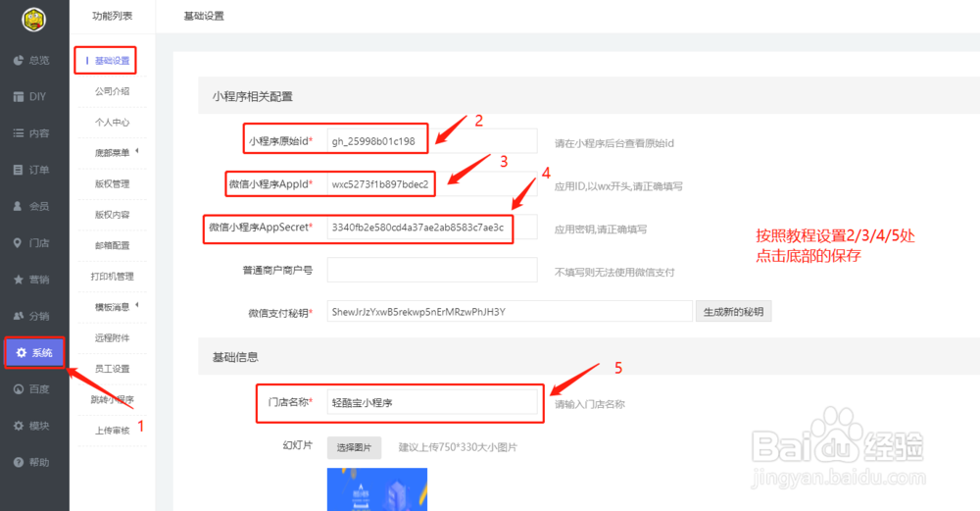Click 生成新的秘钥 button
This screenshot has width=980, height=511.
click(733, 312)
